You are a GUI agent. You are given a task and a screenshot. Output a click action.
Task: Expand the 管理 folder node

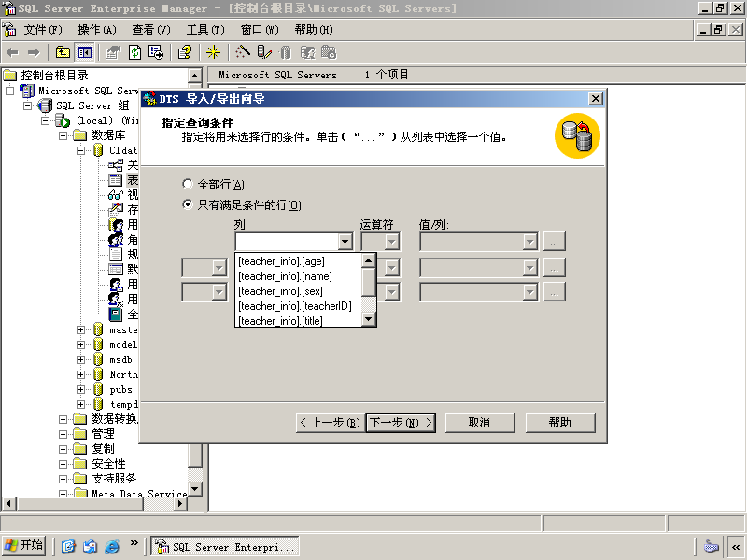(x=63, y=434)
